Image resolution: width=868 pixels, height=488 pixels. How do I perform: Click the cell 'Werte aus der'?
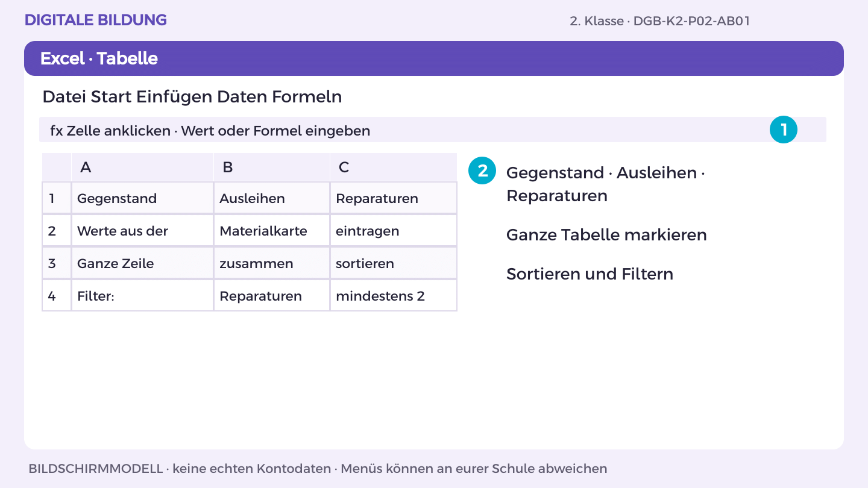pyautogui.click(x=142, y=231)
